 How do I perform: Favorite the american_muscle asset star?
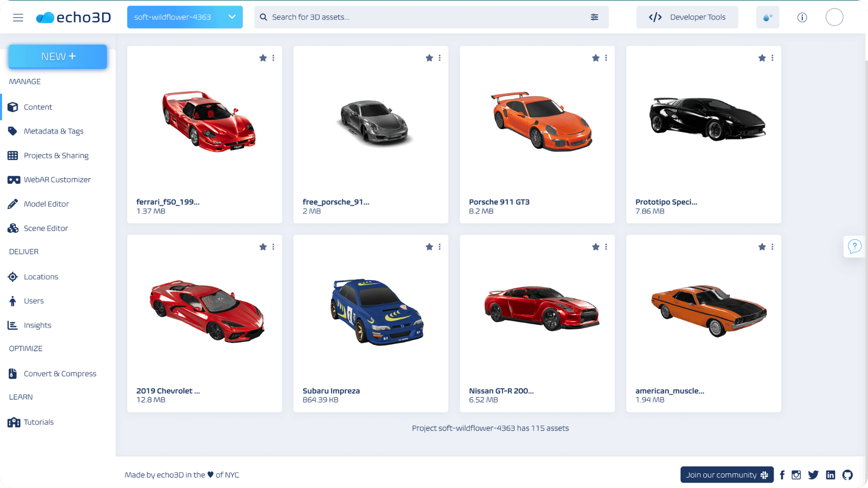coord(762,247)
